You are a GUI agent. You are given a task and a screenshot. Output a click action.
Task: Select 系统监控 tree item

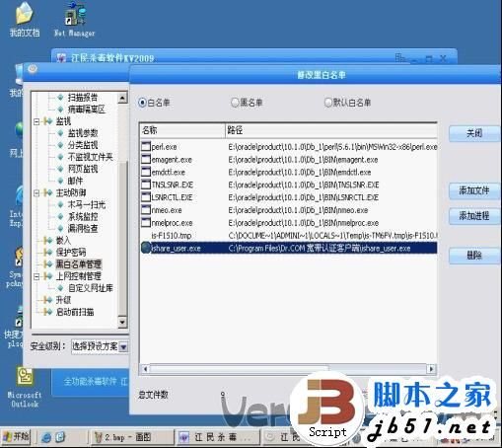click(x=83, y=216)
